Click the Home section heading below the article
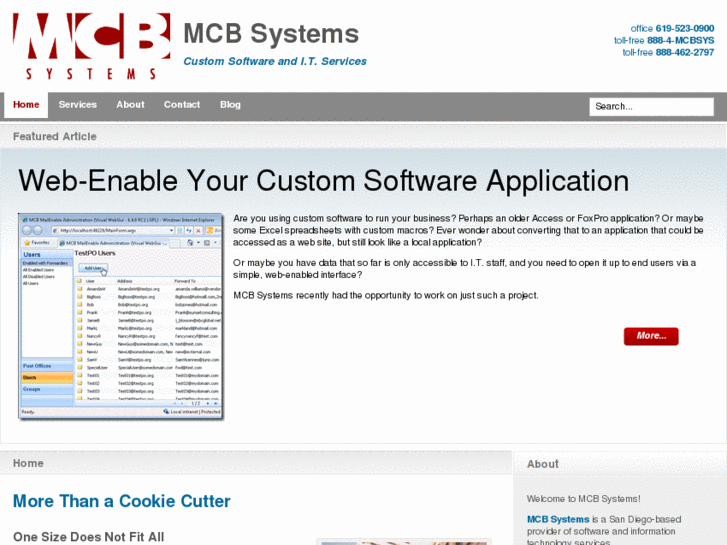This screenshot has height=545, width=727. [28, 463]
